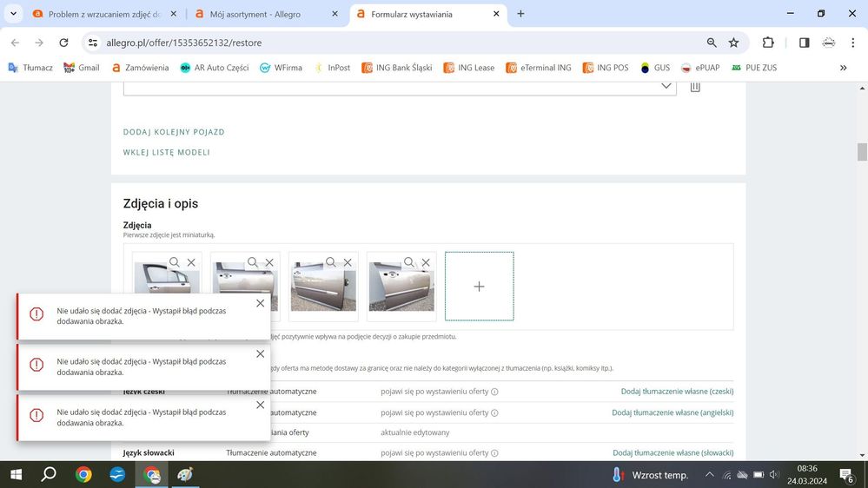Open Windows search from the taskbar
The width and height of the screenshot is (868, 488).
coord(49,474)
